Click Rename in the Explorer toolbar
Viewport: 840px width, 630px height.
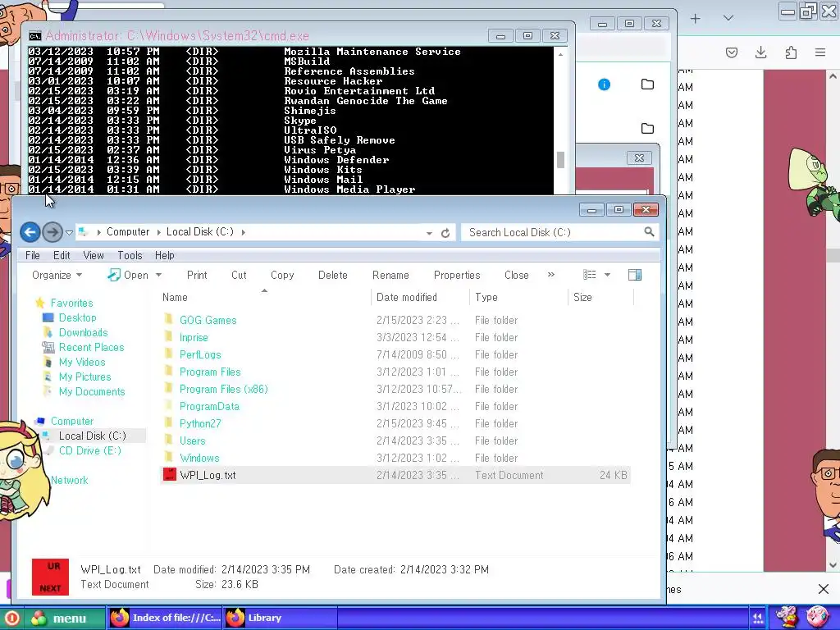pyautogui.click(x=390, y=276)
